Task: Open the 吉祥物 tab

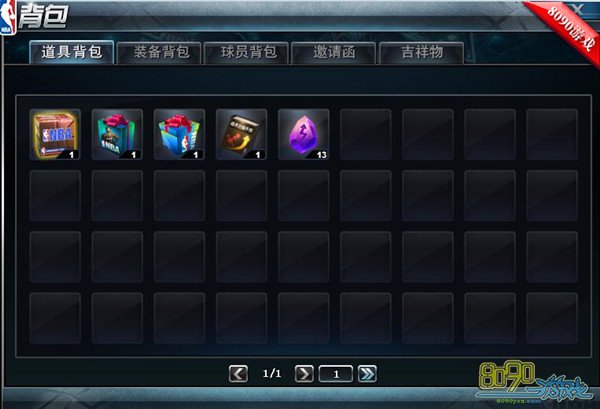Action: [421, 53]
